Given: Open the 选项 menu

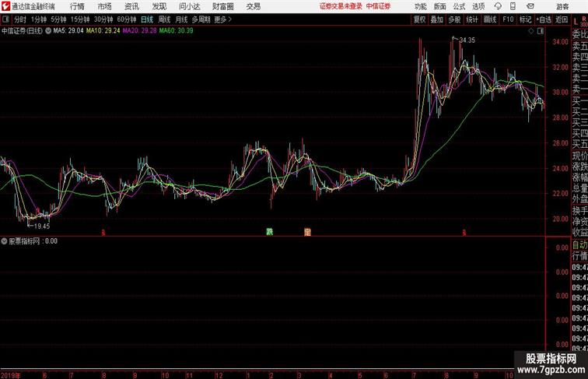Looking at the screenshot, I should pyautogui.click(x=478, y=6).
